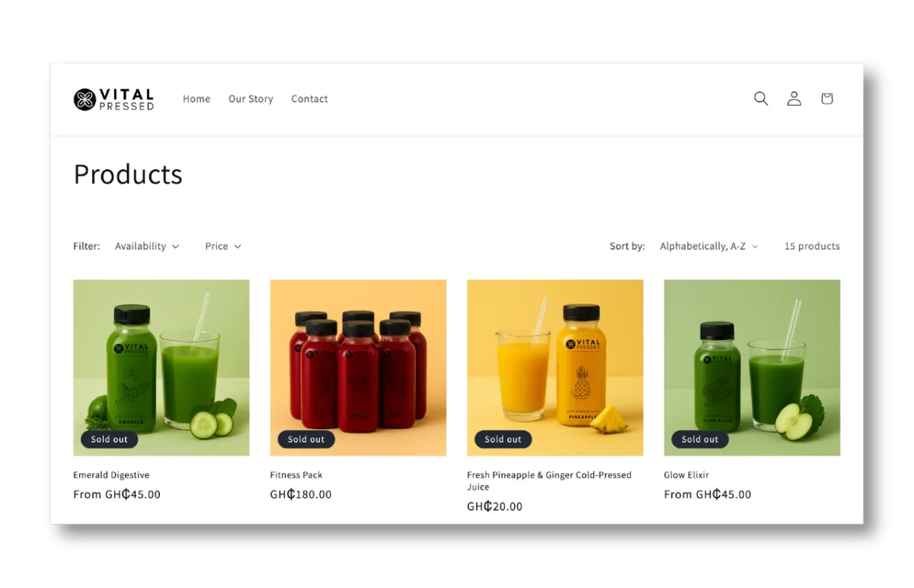Open the Contact page link
Image resolution: width=914 pixels, height=588 pixels.
click(309, 99)
